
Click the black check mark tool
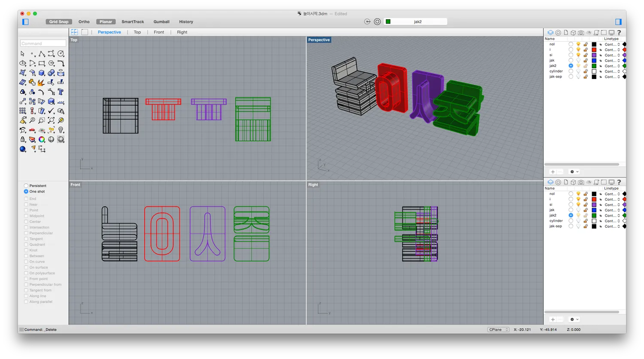click(x=51, y=111)
